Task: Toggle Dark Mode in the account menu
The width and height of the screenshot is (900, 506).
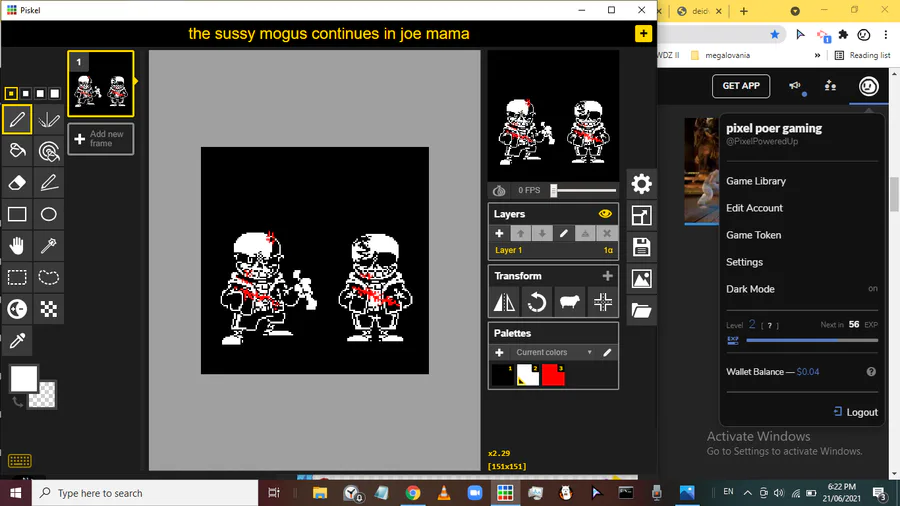Action: tap(802, 289)
